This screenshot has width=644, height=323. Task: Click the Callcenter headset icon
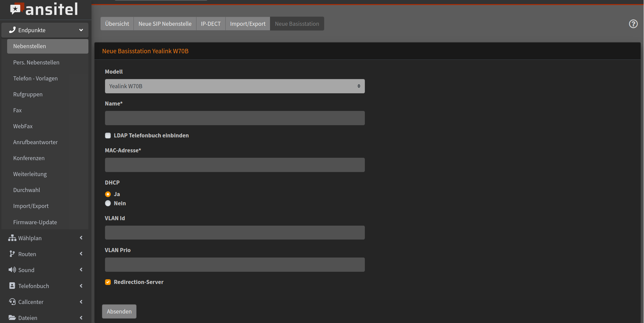(12, 302)
